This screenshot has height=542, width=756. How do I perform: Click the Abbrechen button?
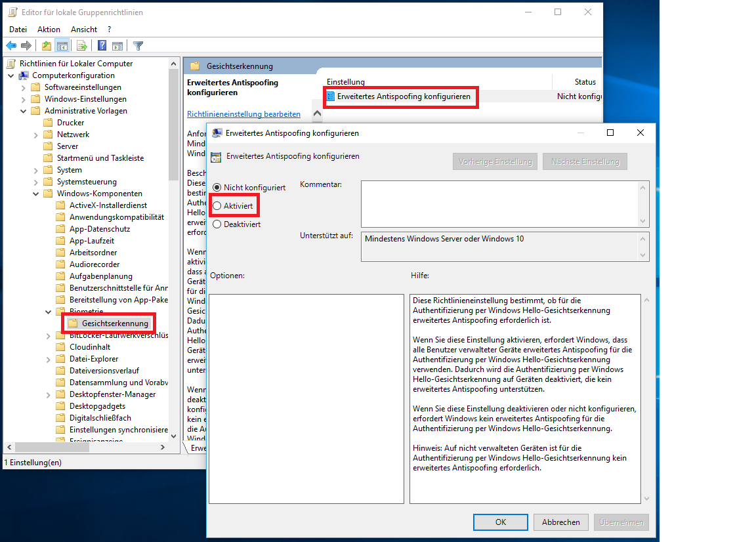[560, 522]
